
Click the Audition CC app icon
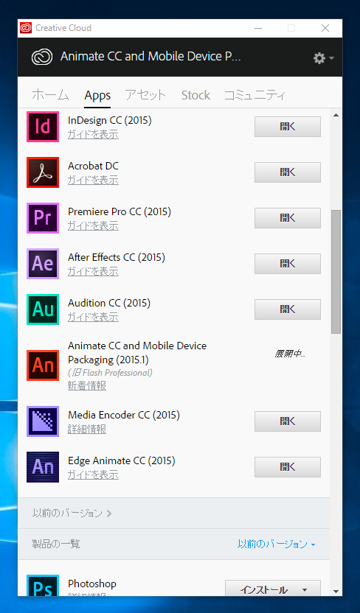point(43,309)
